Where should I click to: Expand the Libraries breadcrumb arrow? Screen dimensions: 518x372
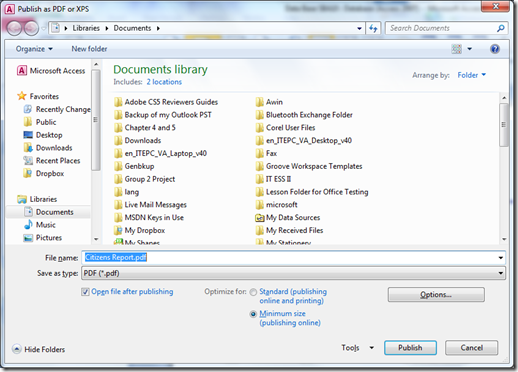tap(107, 28)
